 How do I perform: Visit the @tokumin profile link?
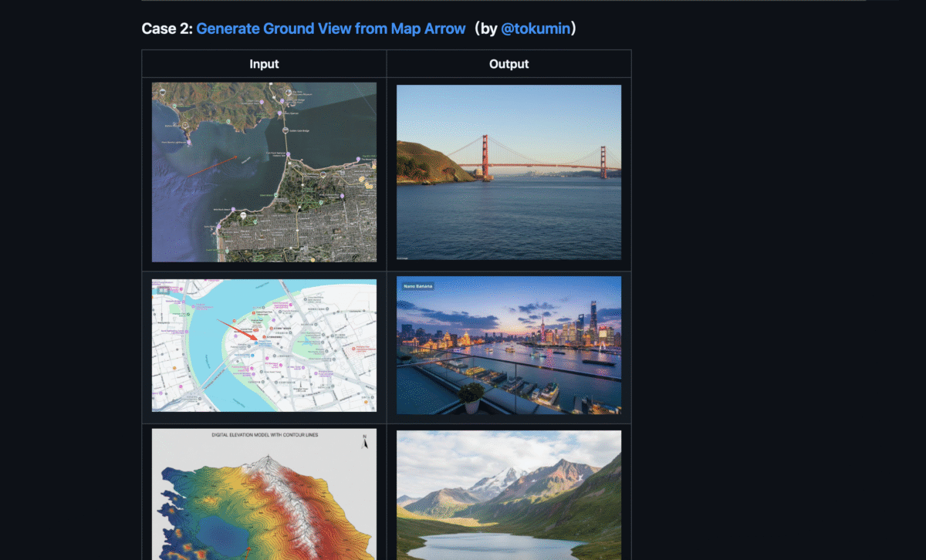tap(535, 29)
